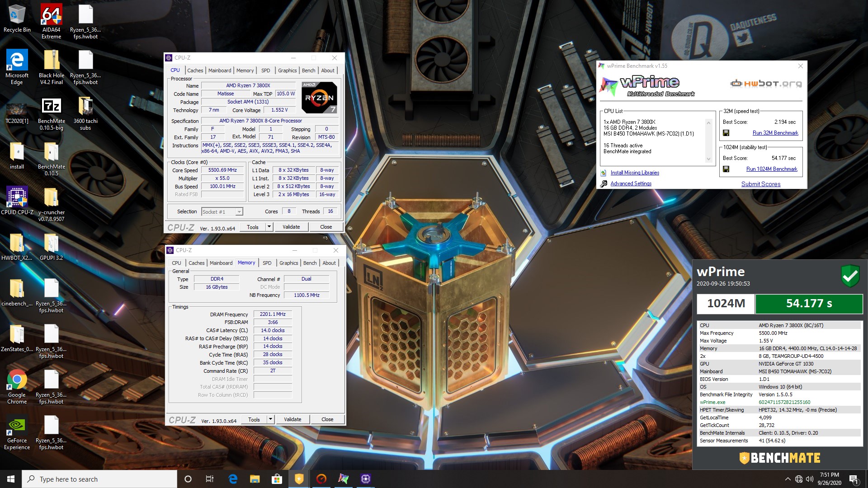The image size is (868, 488).
Task: Switch to Caches tab in top CPU-Z
Action: click(195, 70)
